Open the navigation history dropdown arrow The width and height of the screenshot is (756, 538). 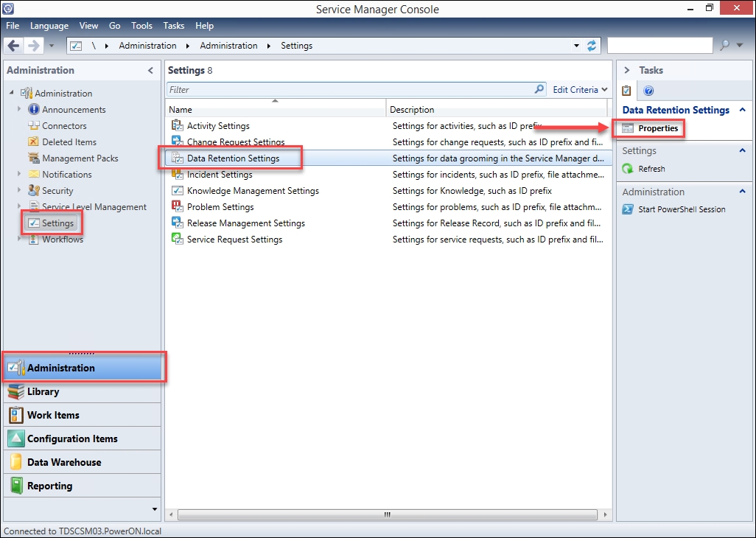52,46
